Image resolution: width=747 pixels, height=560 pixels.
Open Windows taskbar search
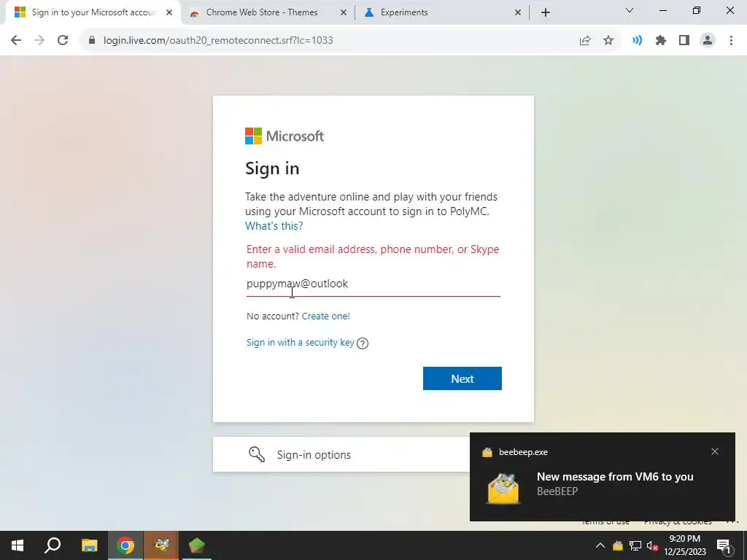[53, 545]
